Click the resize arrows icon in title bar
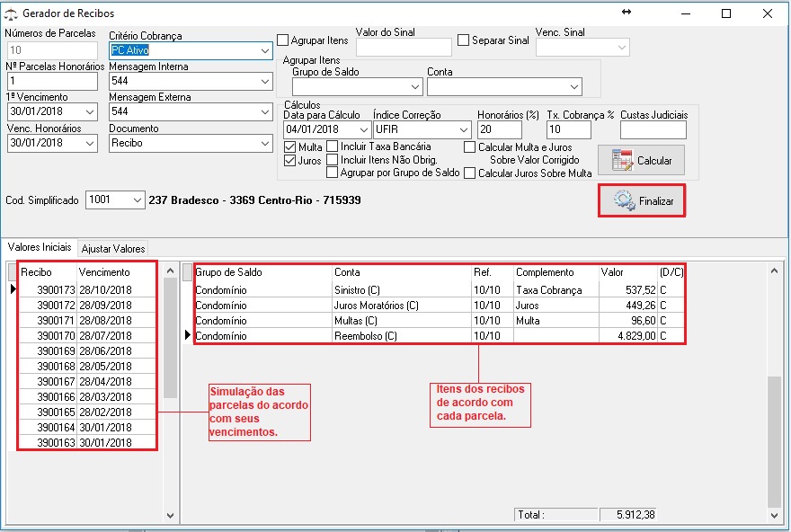 [627, 13]
